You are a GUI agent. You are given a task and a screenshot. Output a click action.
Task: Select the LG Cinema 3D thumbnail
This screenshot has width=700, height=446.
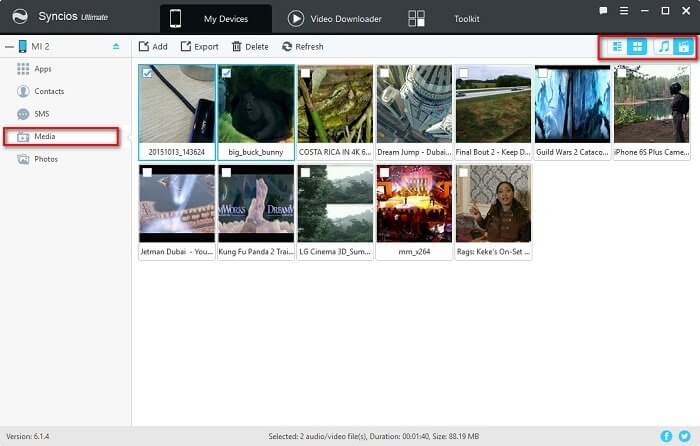[335, 204]
